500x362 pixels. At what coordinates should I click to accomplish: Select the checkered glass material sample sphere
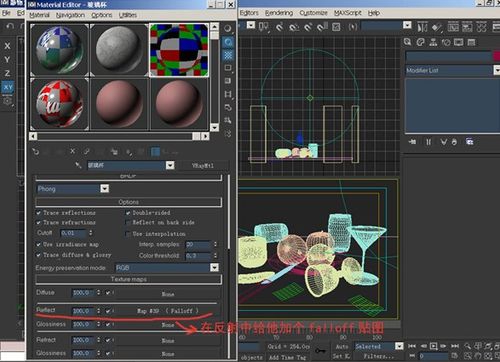59,50
